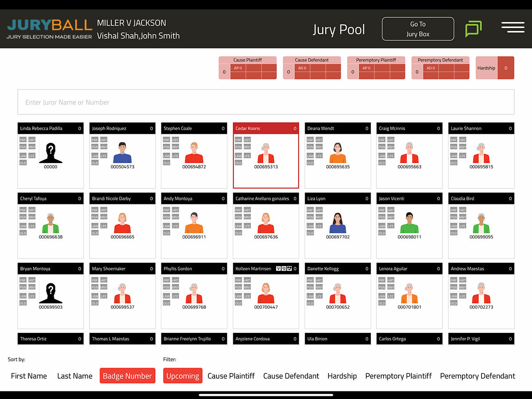
Task: Click Go To Jury Box button
Action: click(x=418, y=29)
